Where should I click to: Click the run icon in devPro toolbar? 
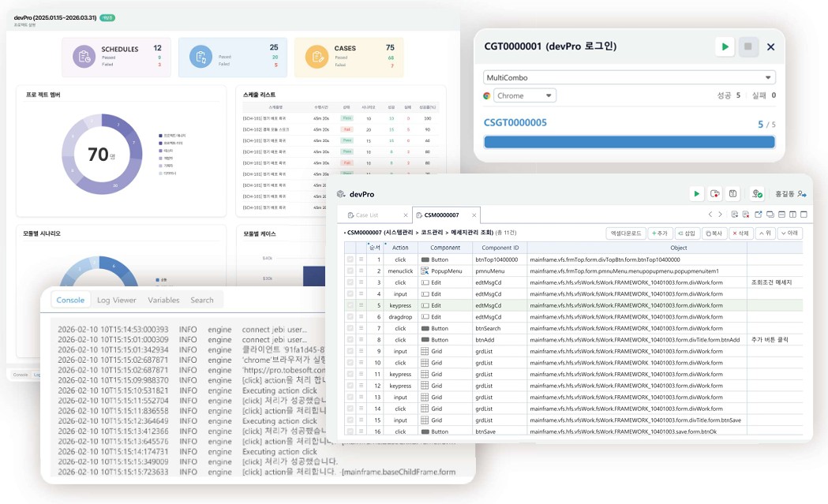pyautogui.click(x=696, y=194)
